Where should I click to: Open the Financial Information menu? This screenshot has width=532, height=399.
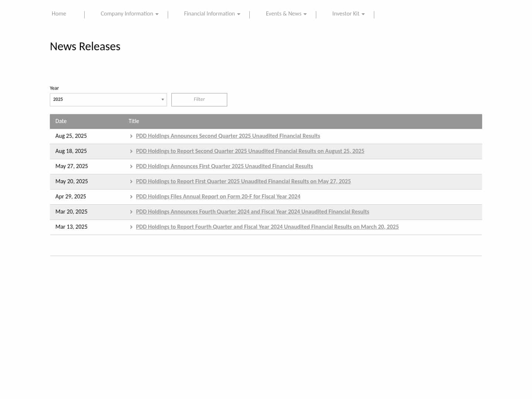(x=212, y=14)
